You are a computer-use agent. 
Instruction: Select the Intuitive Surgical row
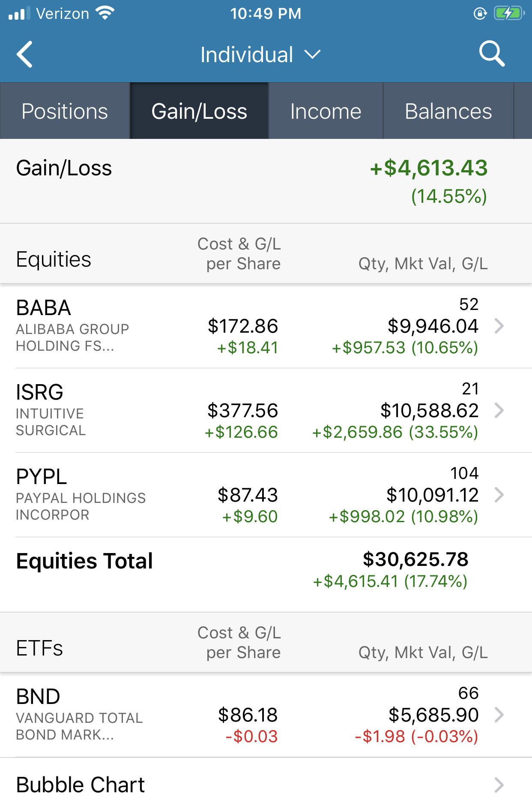point(266,410)
